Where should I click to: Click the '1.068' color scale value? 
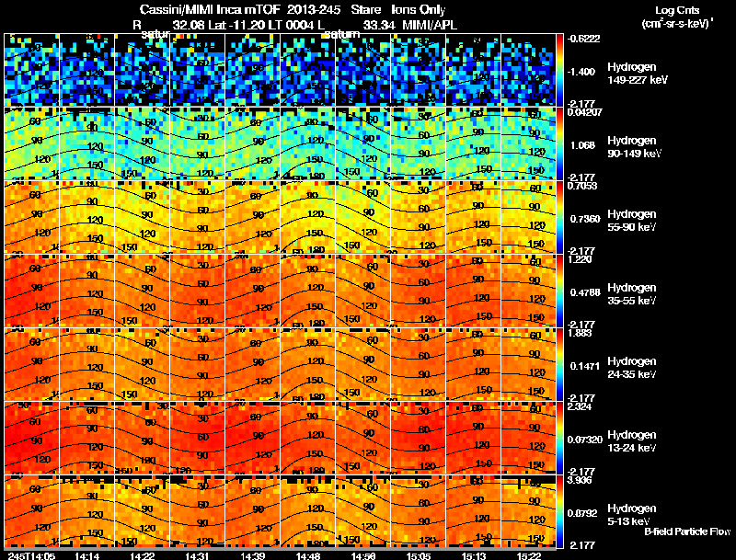582,145
